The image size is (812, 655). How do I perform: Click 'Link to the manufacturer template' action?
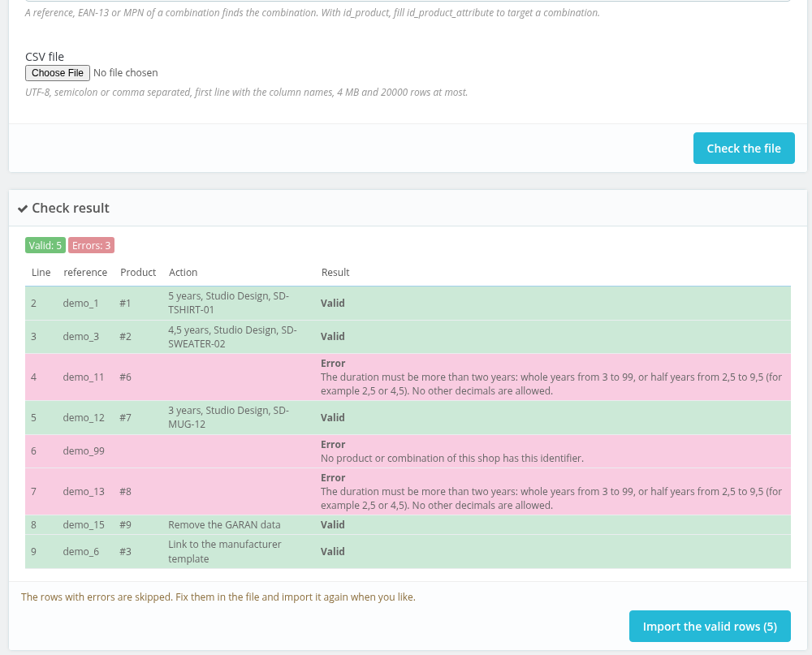(x=224, y=551)
